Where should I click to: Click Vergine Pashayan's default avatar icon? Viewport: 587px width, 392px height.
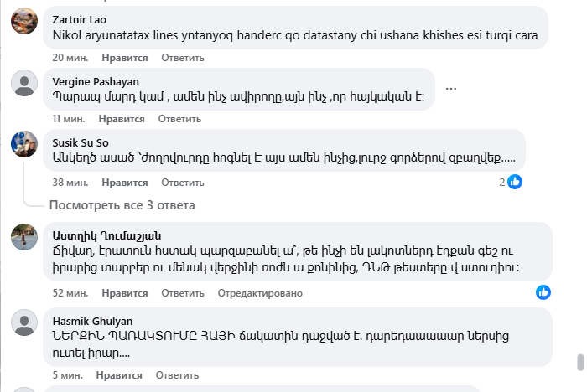coord(24,85)
